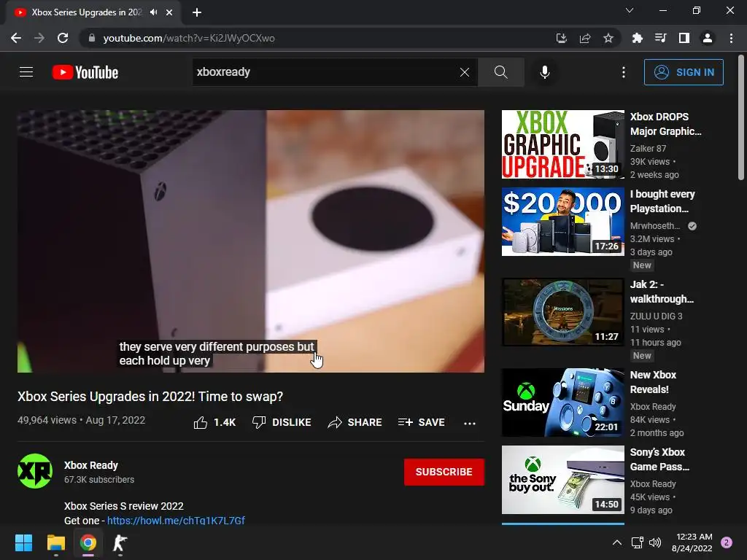Open the SHARE arrow option
The height and width of the screenshot is (560, 747).
click(355, 422)
